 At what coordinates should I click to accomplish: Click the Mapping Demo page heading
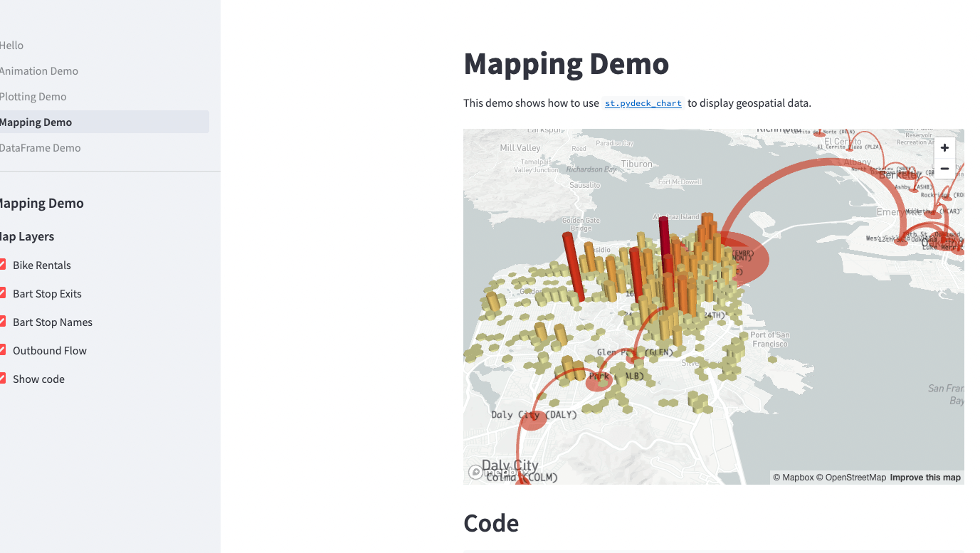pos(567,63)
